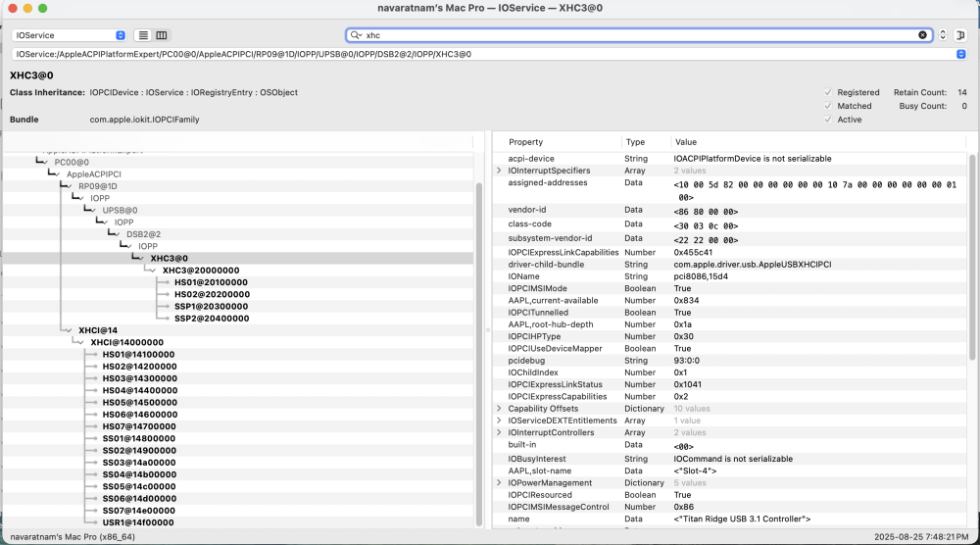The width and height of the screenshot is (980, 545).
Task: Select SSP2@20400000 in the tree
Action: pos(212,319)
